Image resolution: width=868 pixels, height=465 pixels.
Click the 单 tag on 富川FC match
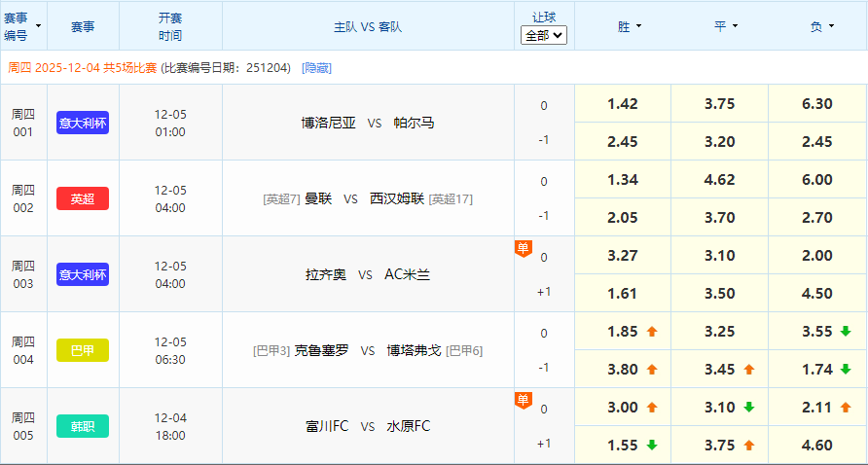(x=524, y=400)
